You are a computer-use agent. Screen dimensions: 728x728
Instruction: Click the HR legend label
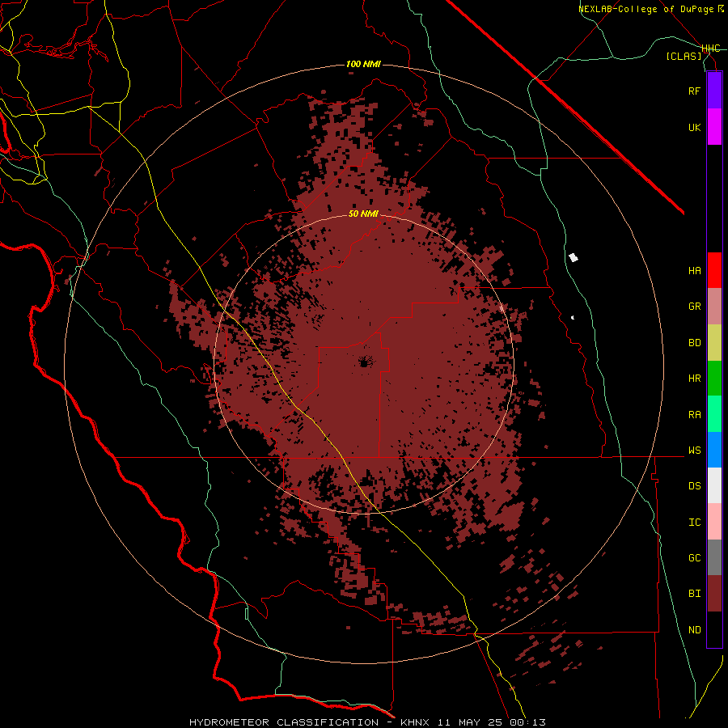(x=694, y=379)
